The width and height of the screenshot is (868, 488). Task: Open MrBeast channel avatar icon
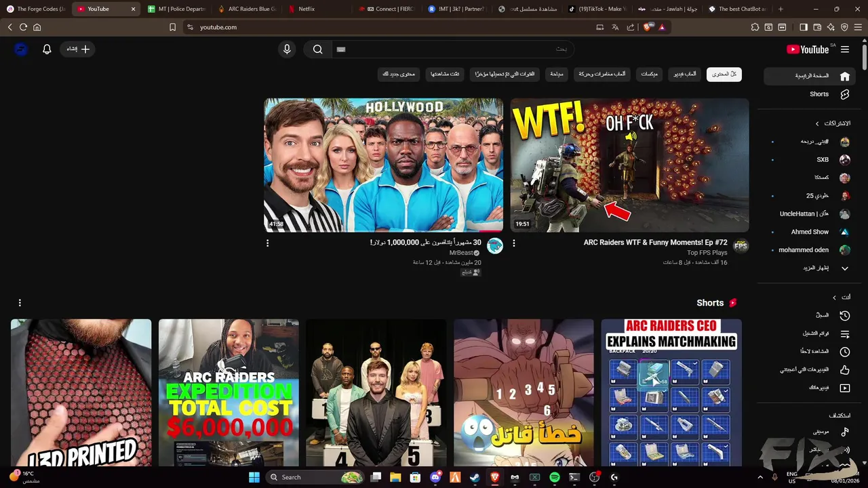click(x=495, y=246)
